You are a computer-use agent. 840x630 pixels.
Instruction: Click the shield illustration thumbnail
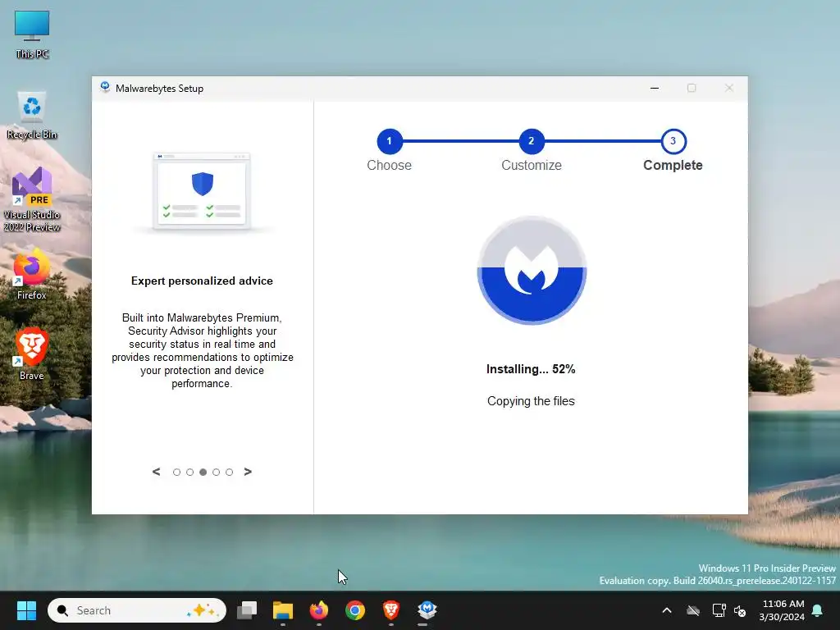pos(202,191)
